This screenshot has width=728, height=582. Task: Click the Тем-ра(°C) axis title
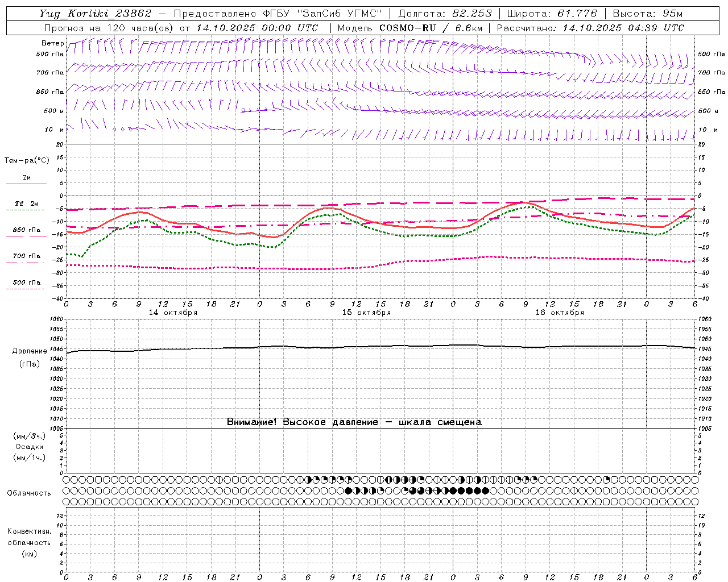[27, 161]
